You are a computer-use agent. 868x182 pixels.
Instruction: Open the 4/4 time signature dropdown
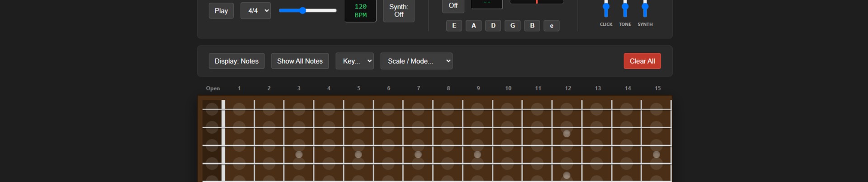(256, 10)
